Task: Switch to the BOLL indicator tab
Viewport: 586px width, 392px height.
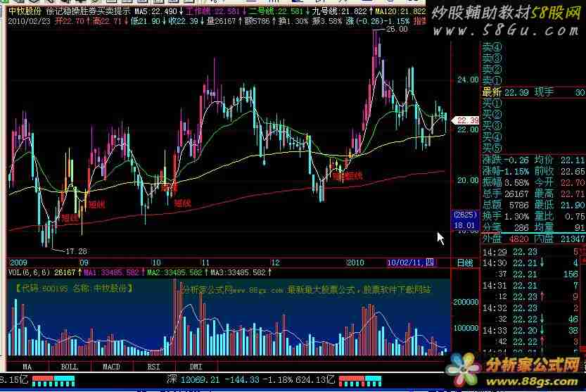Action: pos(70,367)
